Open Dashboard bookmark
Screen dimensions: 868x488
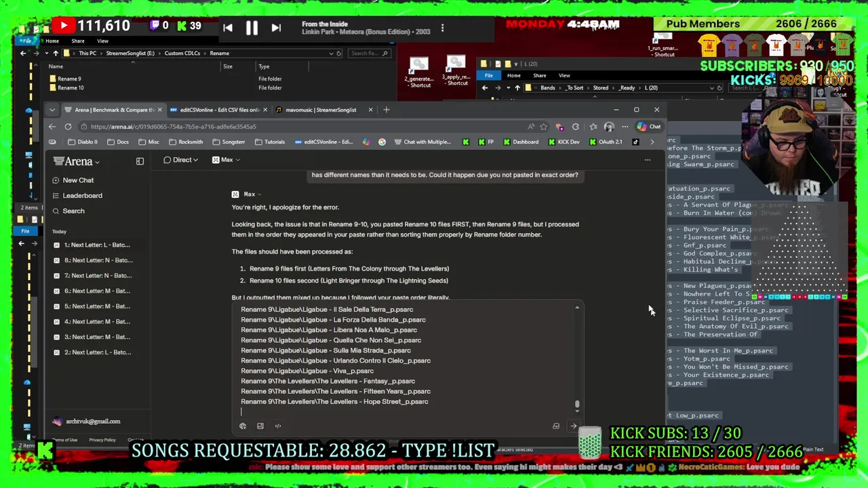click(520, 142)
